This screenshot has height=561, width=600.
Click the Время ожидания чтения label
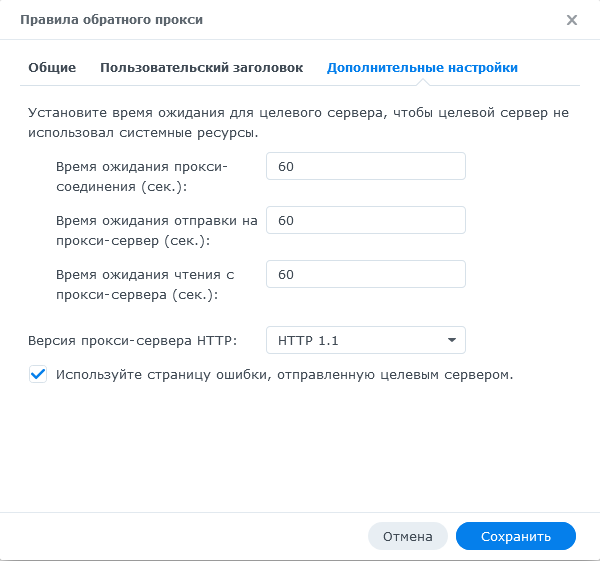[x=145, y=285]
